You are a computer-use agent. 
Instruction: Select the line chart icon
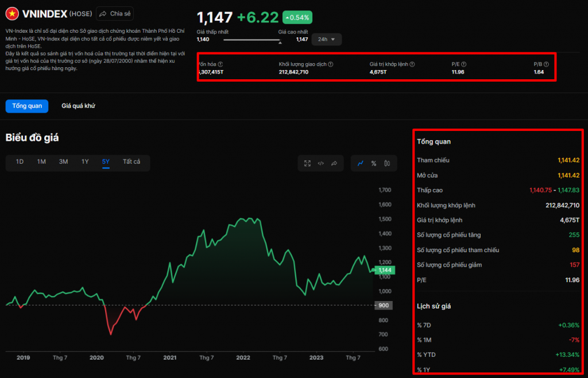point(360,163)
